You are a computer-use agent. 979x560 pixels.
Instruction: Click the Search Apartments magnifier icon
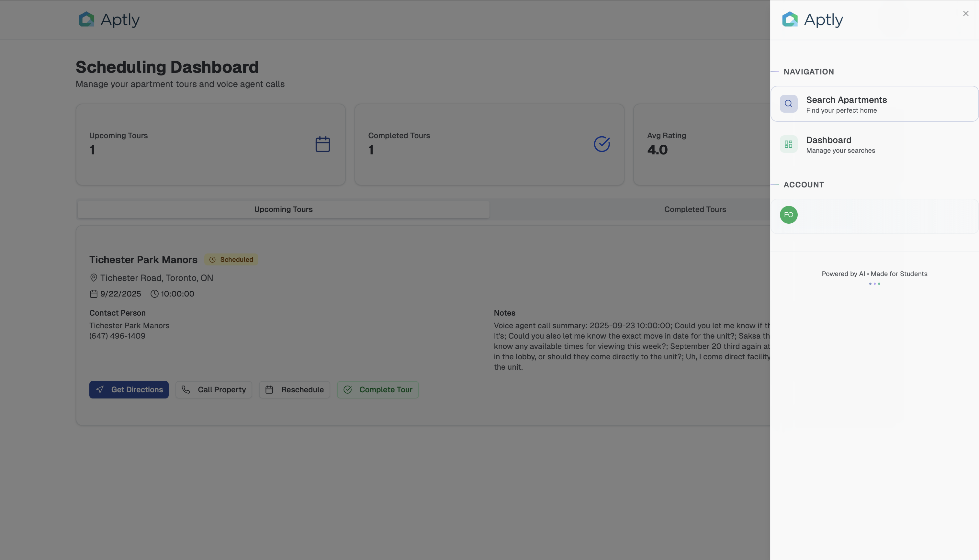click(x=788, y=104)
